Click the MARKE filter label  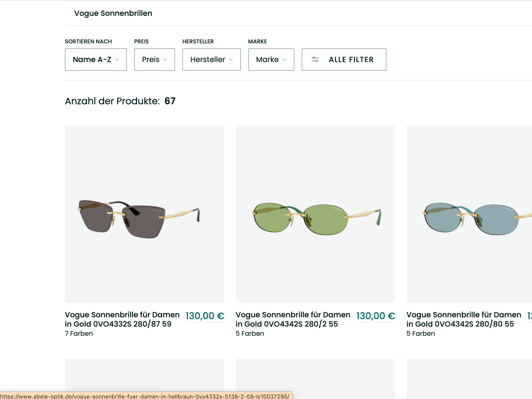click(x=257, y=41)
